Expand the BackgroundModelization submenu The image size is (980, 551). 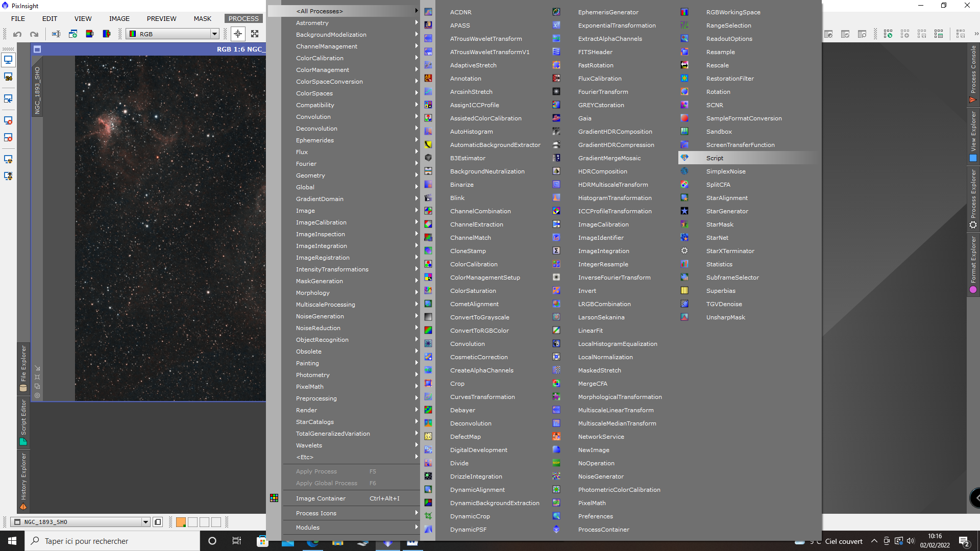[351, 35]
